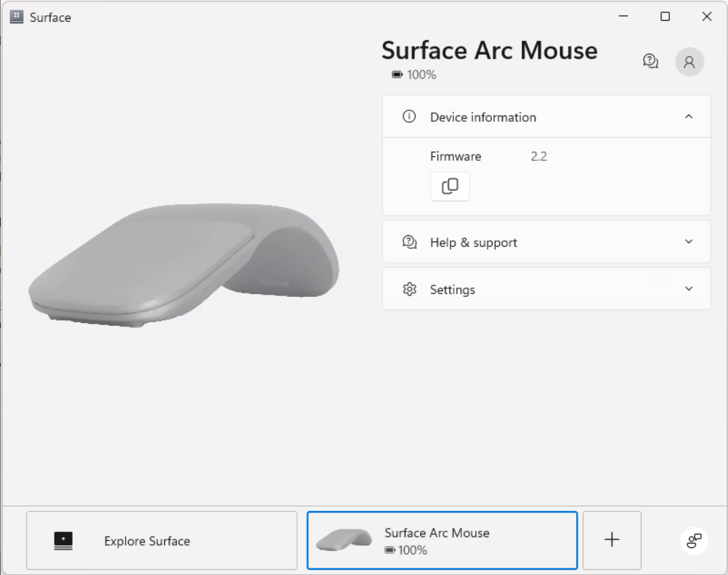This screenshot has width=728, height=575.
Task: Click the Device information info icon
Action: click(x=409, y=116)
